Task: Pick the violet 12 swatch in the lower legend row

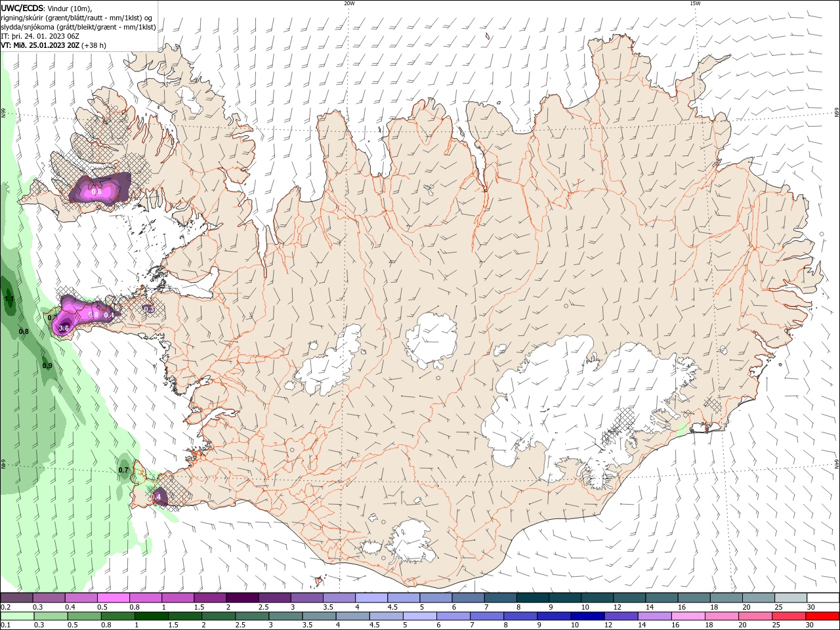Action: pos(621,616)
